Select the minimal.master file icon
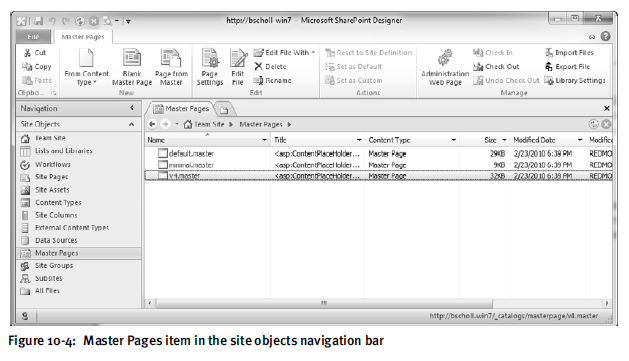Screen dimensions: 629x361 pyautogui.click(x=162, y=164)
